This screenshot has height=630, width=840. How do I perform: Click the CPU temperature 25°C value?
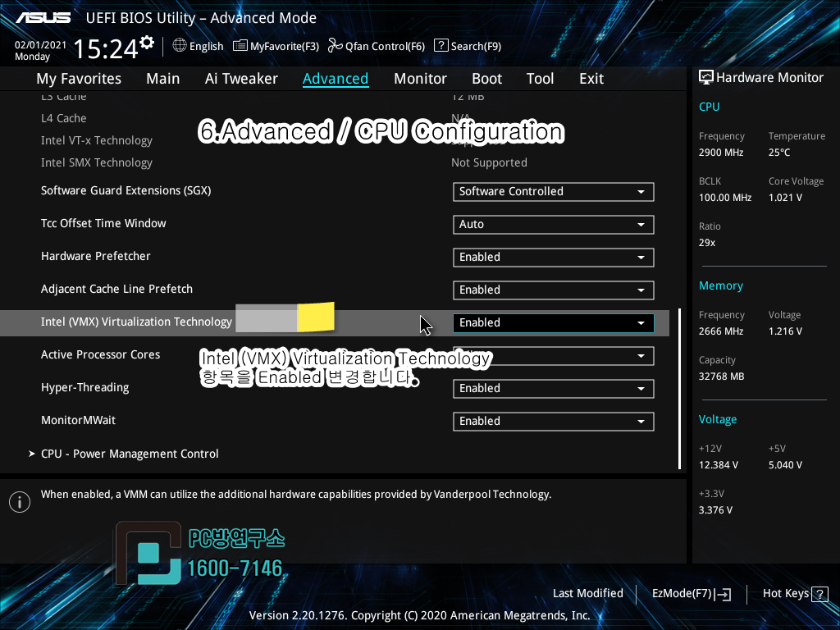[x=779, y=153]
